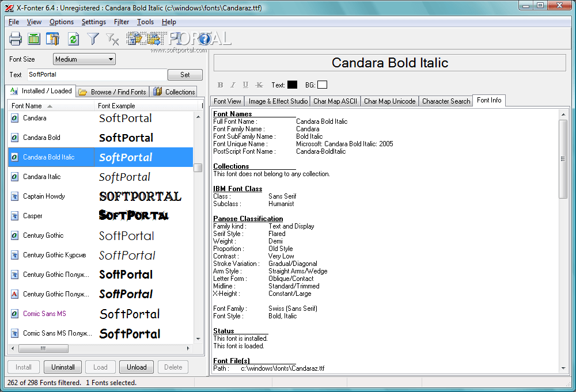576x392 pixels.
Task: Switch to Collections tab
Action: pos(174,92)
